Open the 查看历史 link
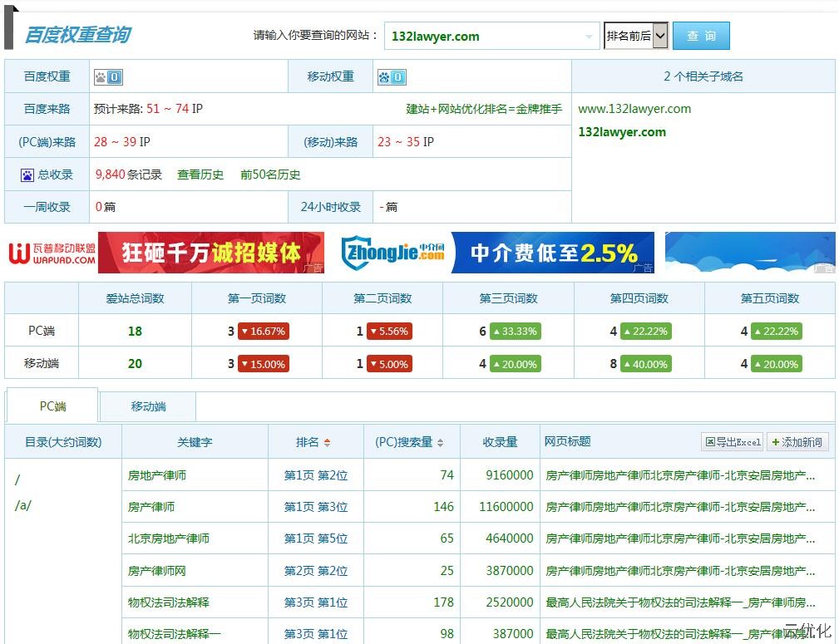This screenshot has height=644, width=839. pos(200,175)
